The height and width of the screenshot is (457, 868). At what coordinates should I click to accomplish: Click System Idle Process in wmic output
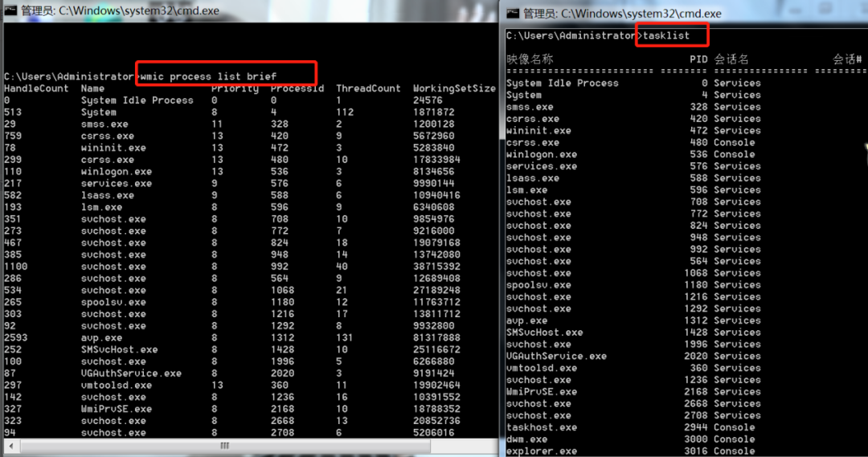tap(137, 100)
